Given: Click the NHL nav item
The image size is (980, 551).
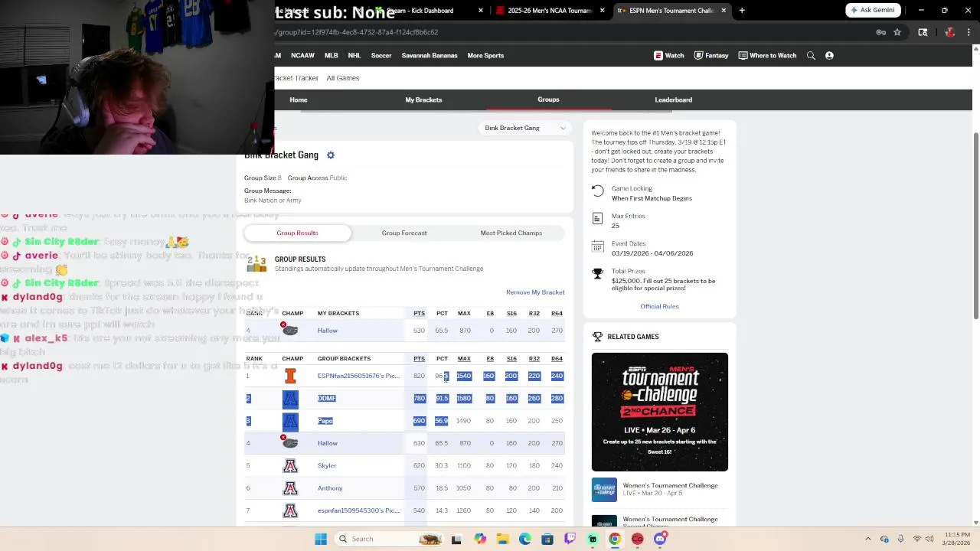Looking at the screenshot, I should 354,56.
